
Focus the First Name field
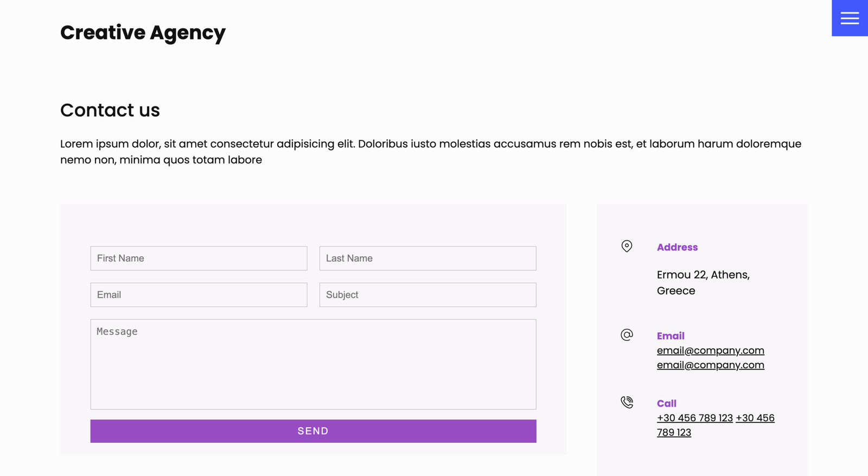click(x=199, y=258)
